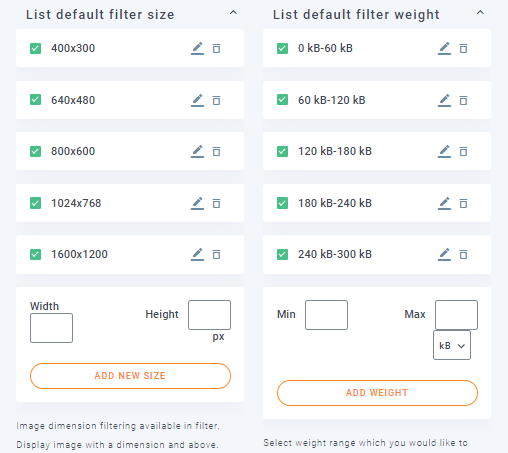Focus the Width input field

tap(51, 328)
